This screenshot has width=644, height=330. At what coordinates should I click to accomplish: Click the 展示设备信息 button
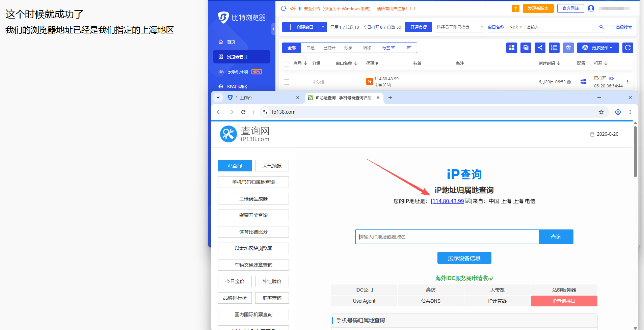click(464, 258)
